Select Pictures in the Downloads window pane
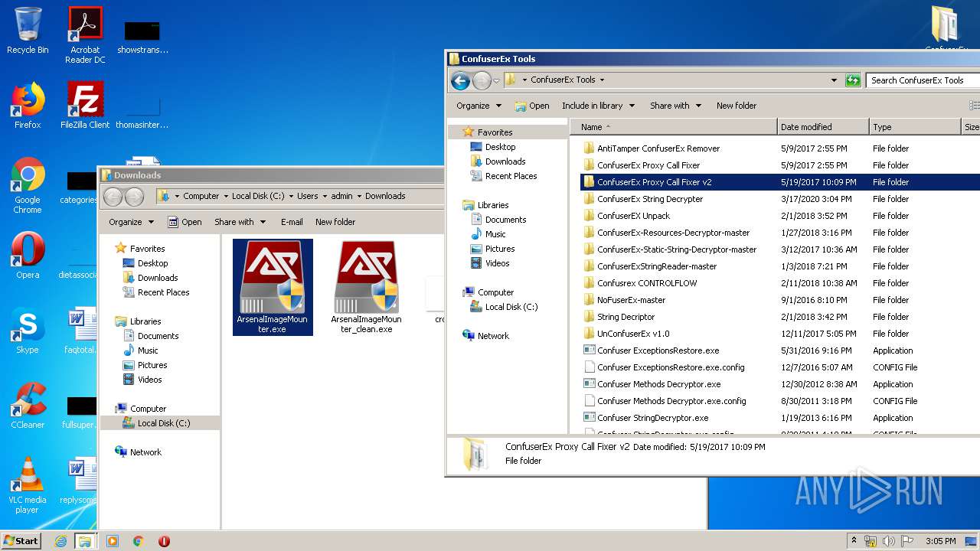The height and width of the screenshot is (551, 980). coord(145,365)
